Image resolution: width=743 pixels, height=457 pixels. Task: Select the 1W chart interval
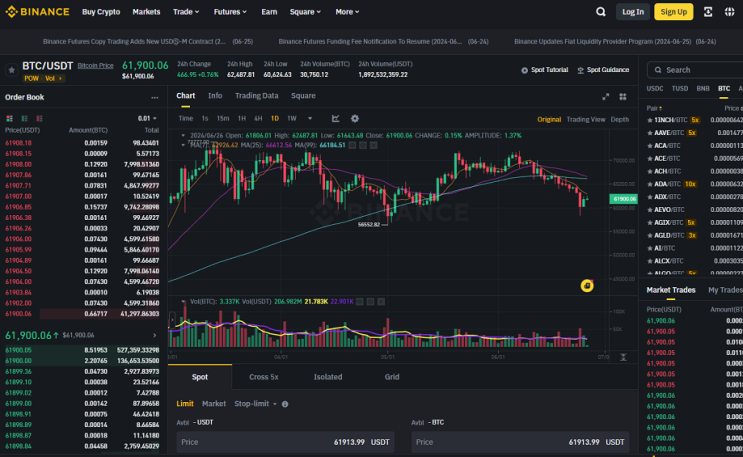292,119
